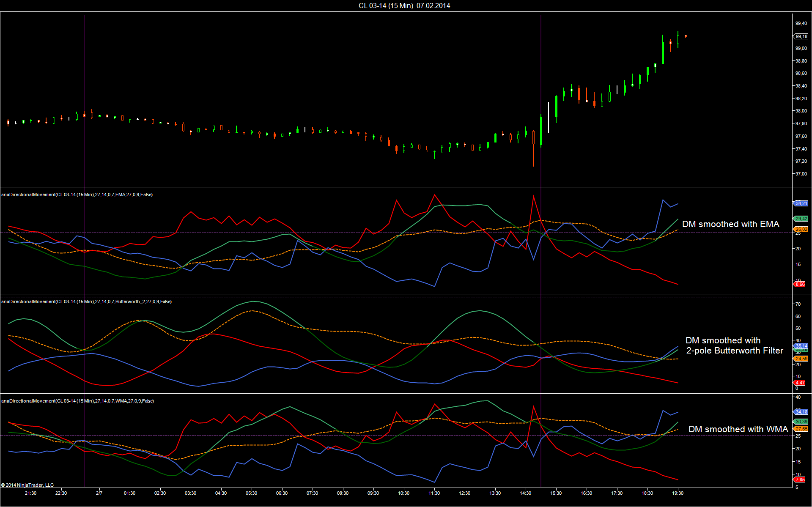Click the WMA anaDirectionalMovement indicator label
Screen dimensions: 812x507
[77, 401]
